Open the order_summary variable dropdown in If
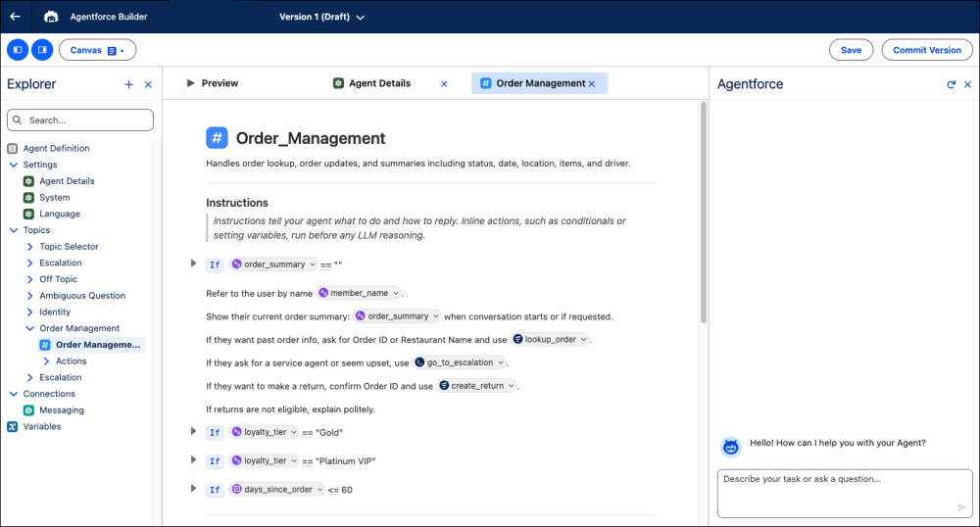The height and width of the screenshot is (527, 980). click(x=273, y=264)
